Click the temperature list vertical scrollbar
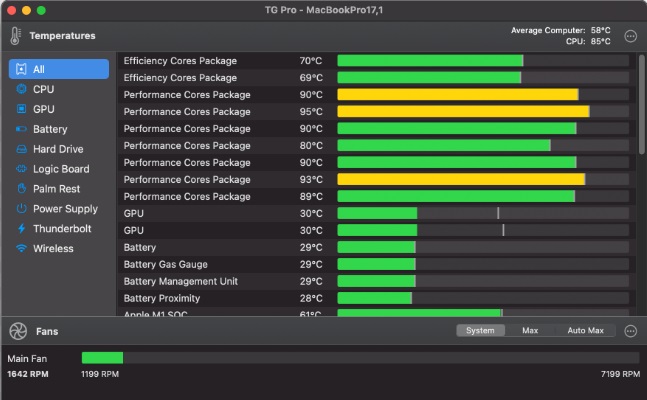The image size is (647, 400). tap(641, 104)
